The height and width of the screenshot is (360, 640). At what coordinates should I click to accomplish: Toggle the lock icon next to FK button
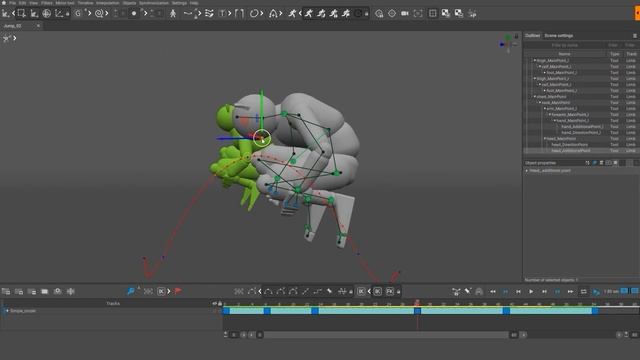[398, 291]
